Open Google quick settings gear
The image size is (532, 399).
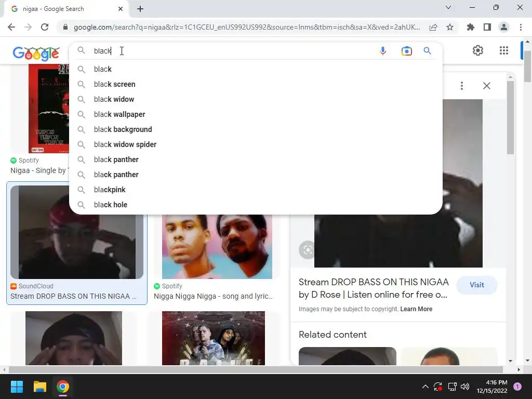[x=478, y=50]
